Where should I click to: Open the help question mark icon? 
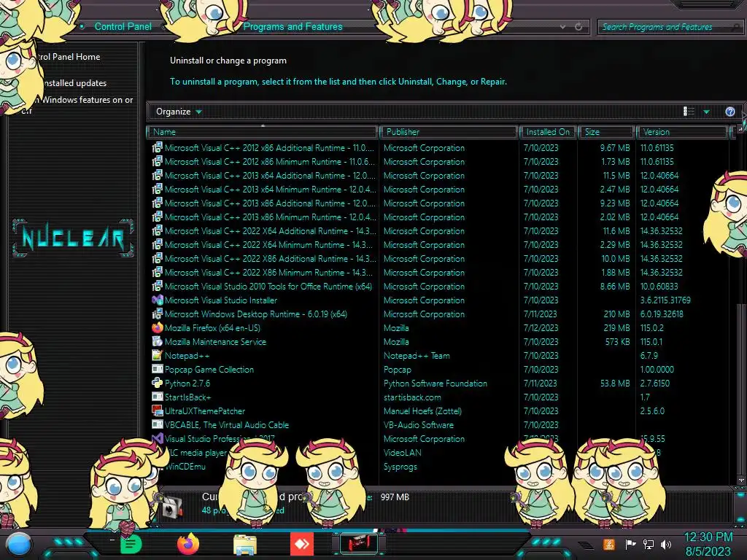tap(729, 112)
